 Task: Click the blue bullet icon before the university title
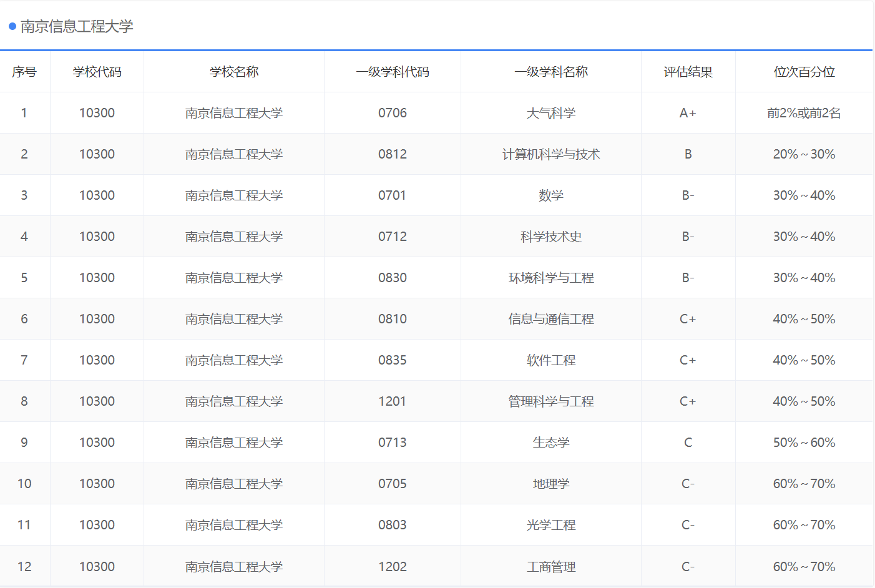click(x=11, y=27)
